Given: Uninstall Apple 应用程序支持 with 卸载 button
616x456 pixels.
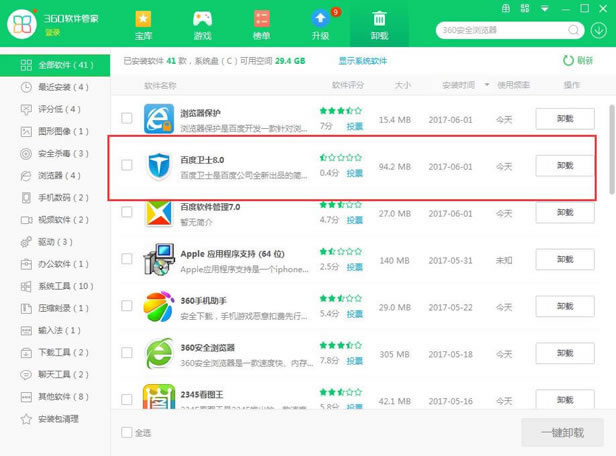Looking at the screenshot, I should pyautogui.click(x=565, y=259).
